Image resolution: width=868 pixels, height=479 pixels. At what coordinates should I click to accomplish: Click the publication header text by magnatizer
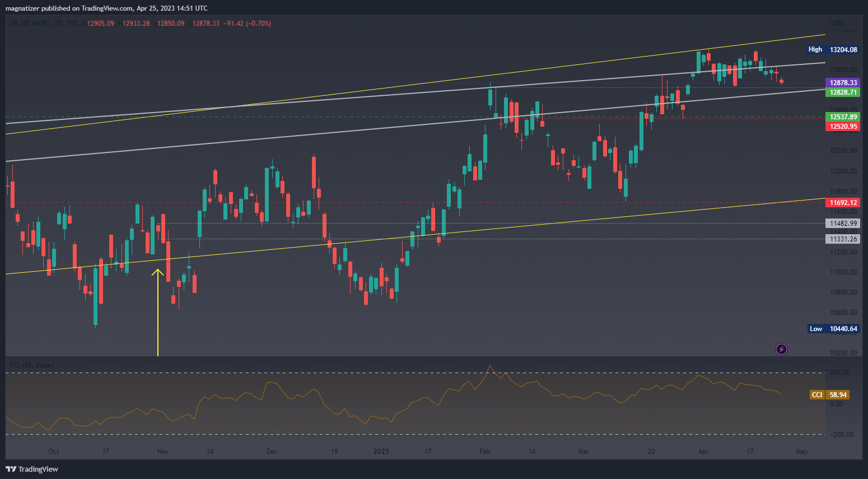(106, 8)
